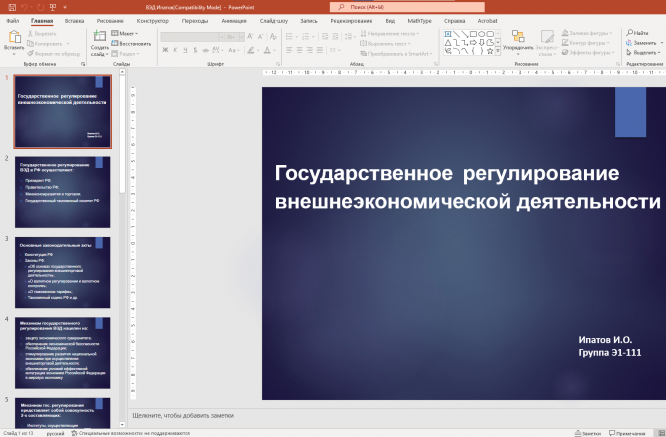Click the Find (Найти) magnifier icon

(631, 33)
